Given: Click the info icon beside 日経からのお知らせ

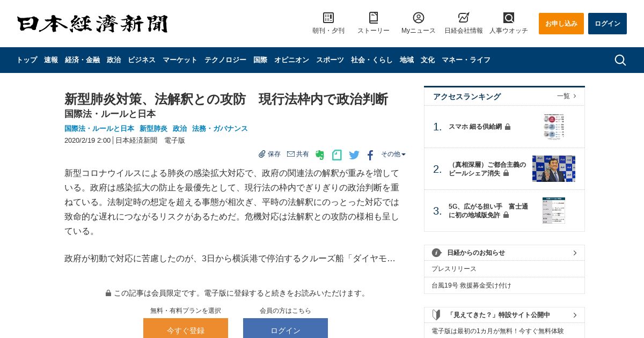Looking at the screenshot, I should [437, 253].
